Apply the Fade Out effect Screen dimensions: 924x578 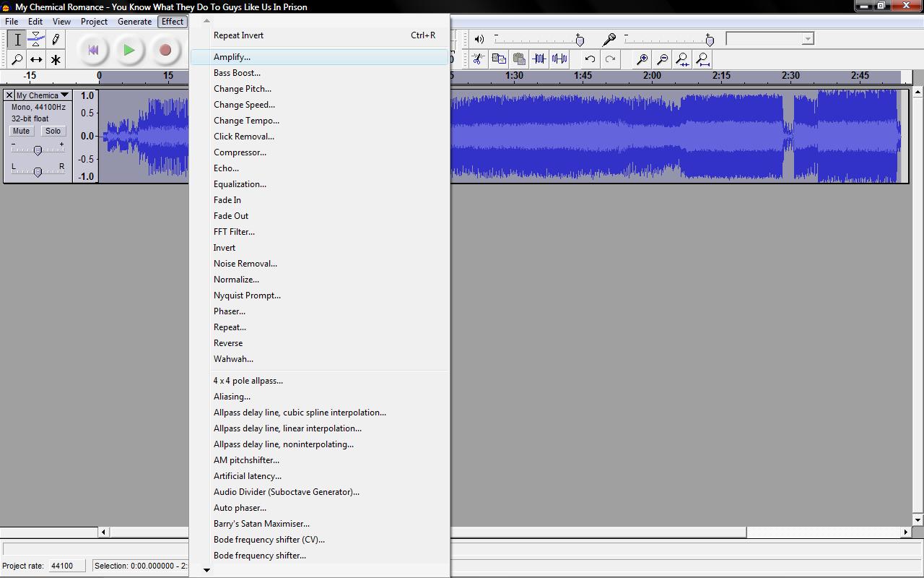pos(320,216)
